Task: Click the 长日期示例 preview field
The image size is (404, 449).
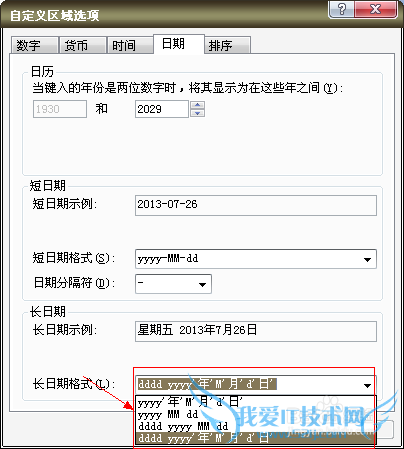Action: [x=256, y=331]
